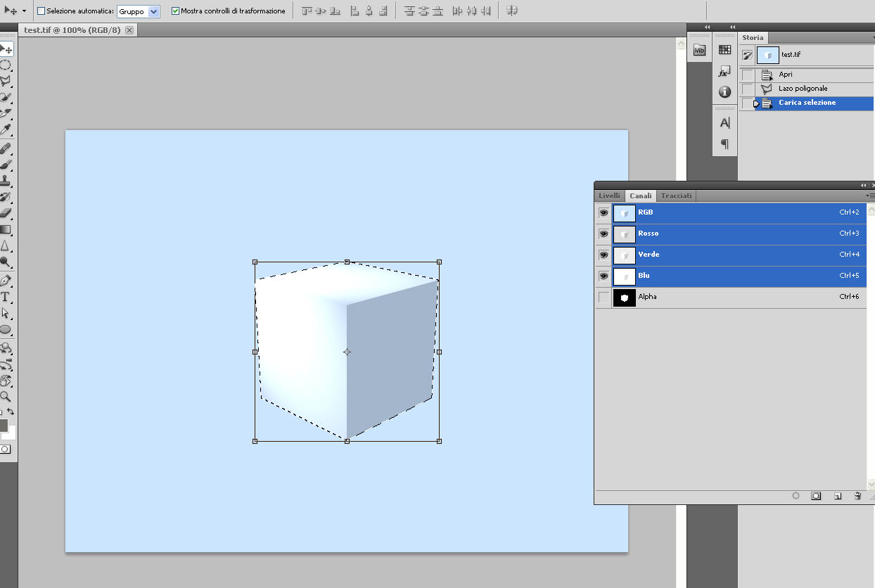Open the Swatches grid panel icon
This screenshot has width=875, height=588.
click(x=724, y=50)
